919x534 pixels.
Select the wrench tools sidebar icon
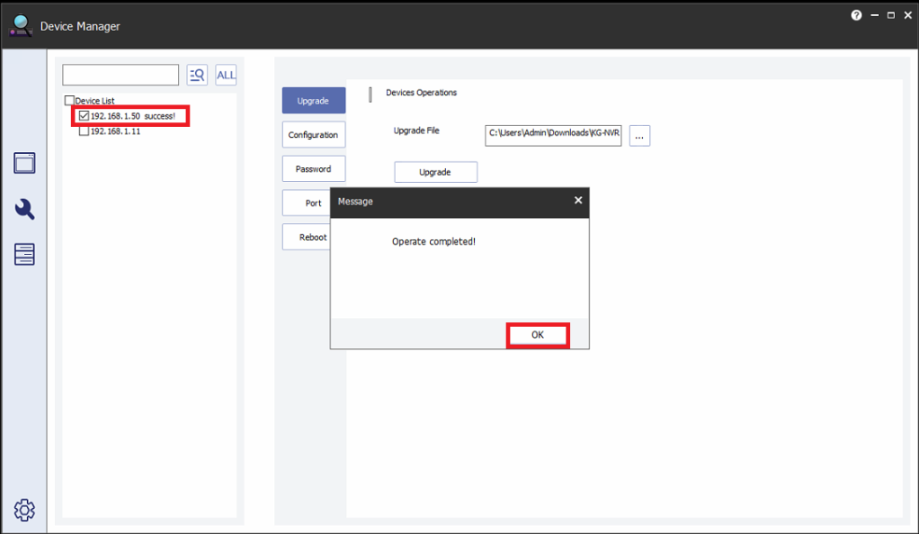pos(24,209)
